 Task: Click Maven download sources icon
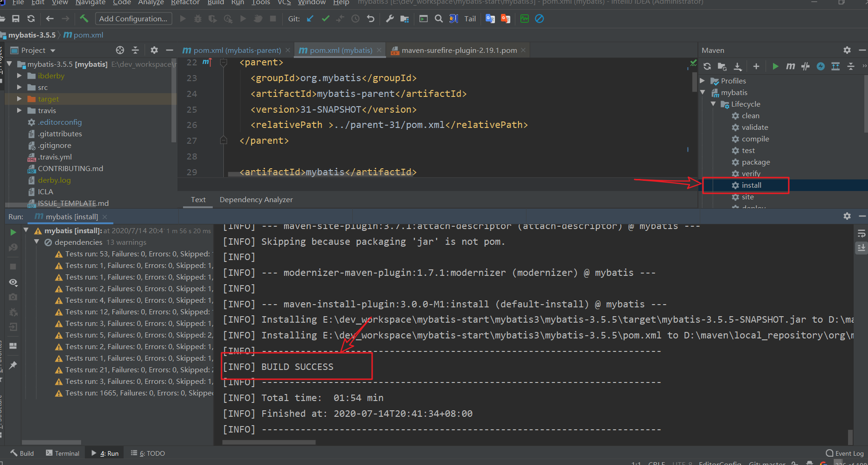tap(738, 66)
